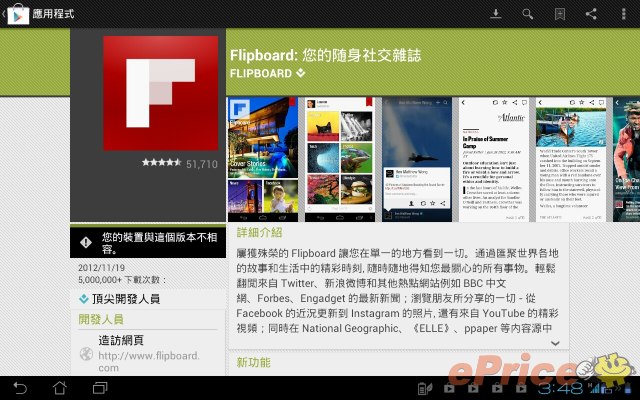Open the Atlantic article screenshot thumbnail

(492, 159)
